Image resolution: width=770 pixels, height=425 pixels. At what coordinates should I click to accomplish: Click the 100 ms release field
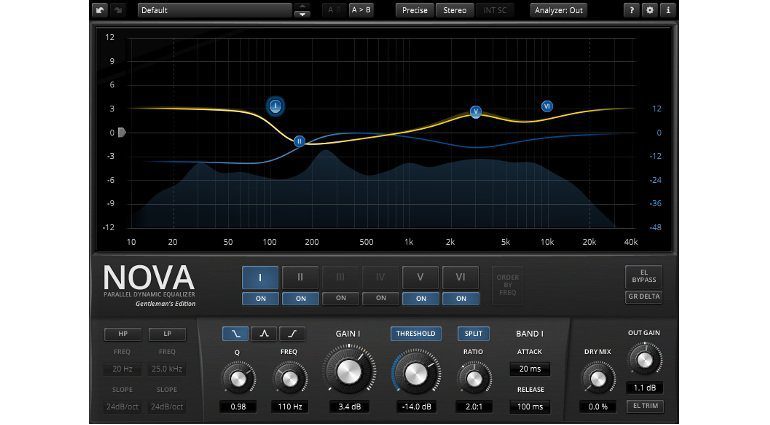(530, 407)
